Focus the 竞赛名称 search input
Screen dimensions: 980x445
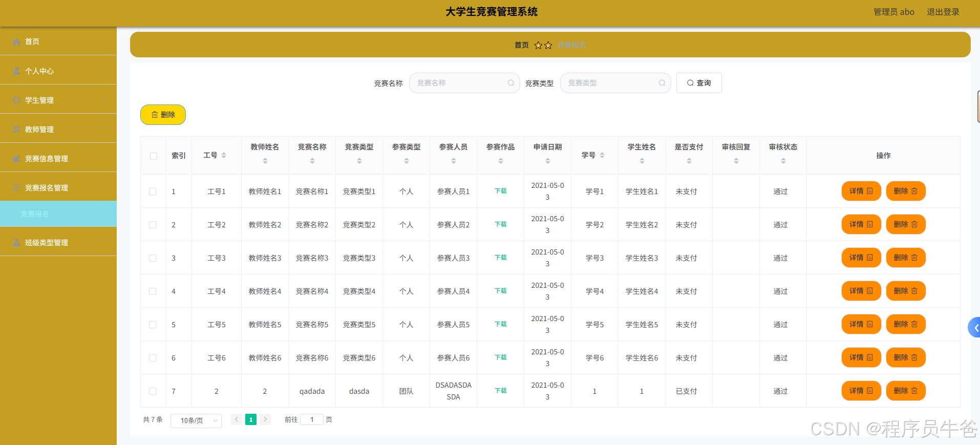(464, 83)
